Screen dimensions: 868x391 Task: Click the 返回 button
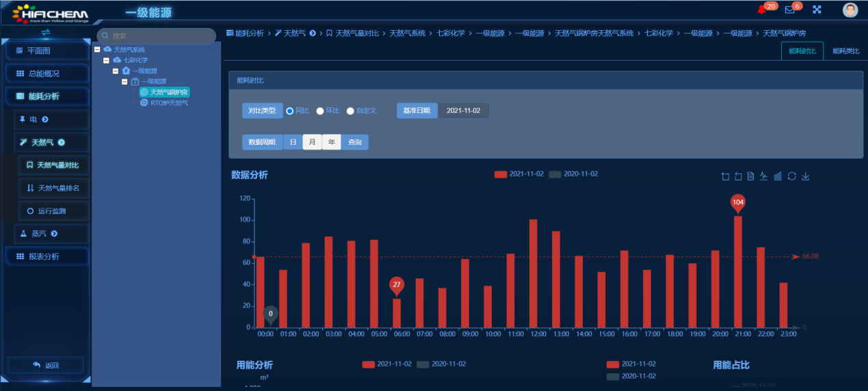(46, 365)
